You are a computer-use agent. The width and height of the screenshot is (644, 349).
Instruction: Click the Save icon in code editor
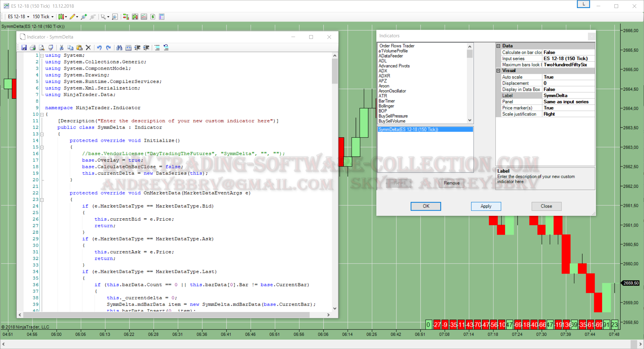coord(24,47)
